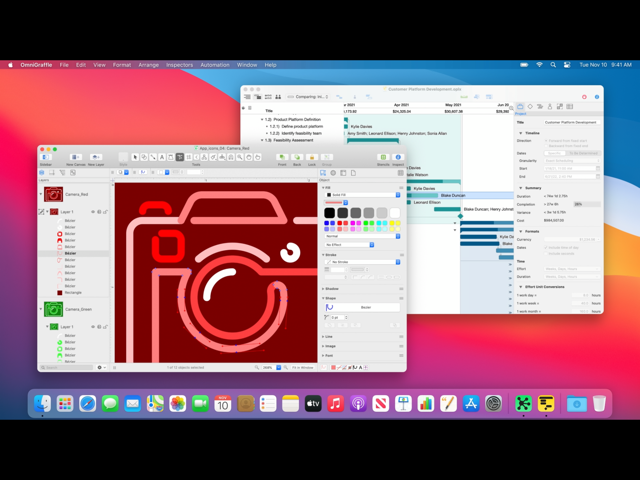Toggle lock icon on Camera_Red Layer 1
Image resolution: width=640 pixels, height=480 pixels.
click(105, 212)
